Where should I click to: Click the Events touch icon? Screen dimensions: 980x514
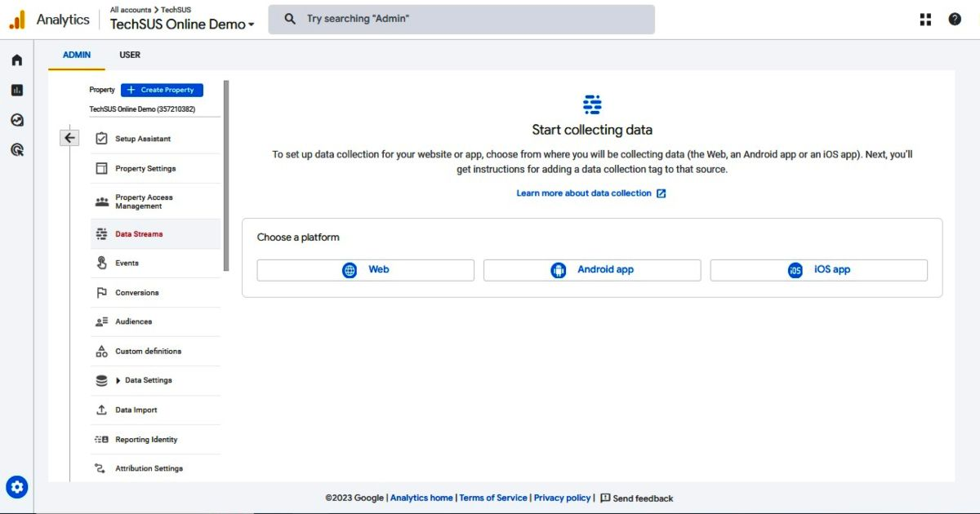(101, 263)
